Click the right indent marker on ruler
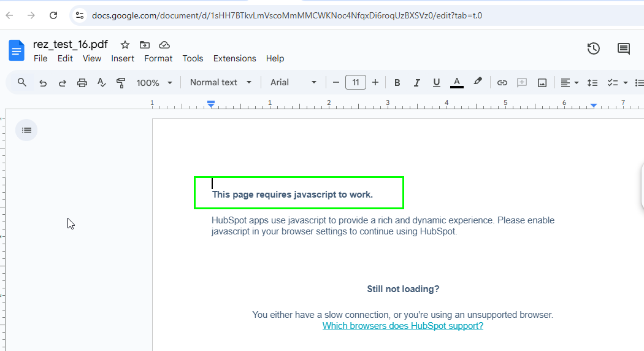The image size is (644, 351). pos(594,106)
